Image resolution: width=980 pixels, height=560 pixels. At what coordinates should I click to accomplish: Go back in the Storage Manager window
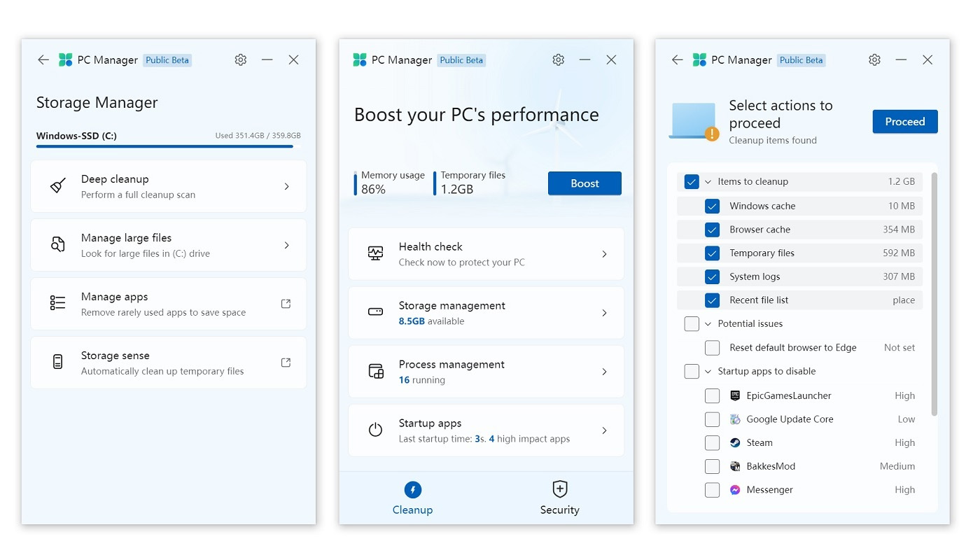43,60
